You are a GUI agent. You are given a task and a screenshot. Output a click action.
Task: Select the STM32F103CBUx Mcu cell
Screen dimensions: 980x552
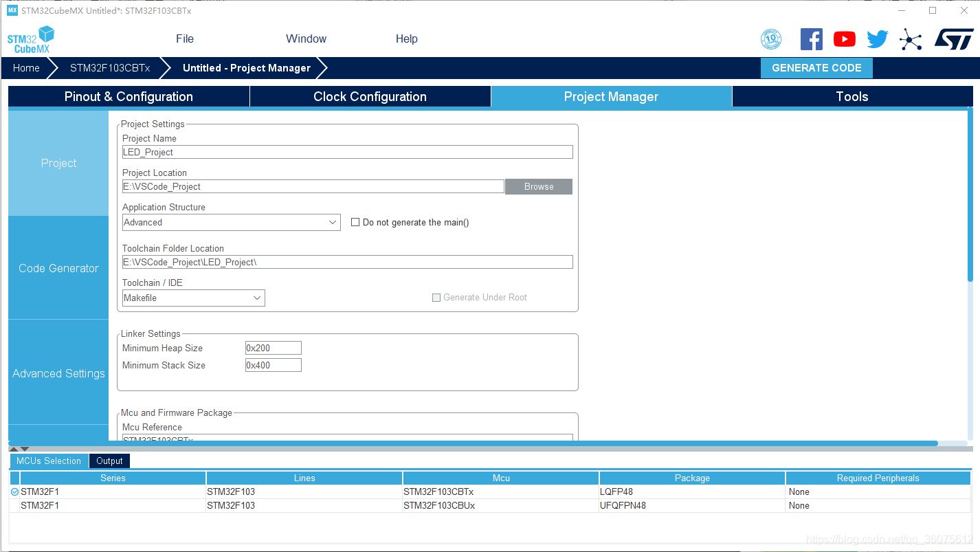[x=501, y=505]
